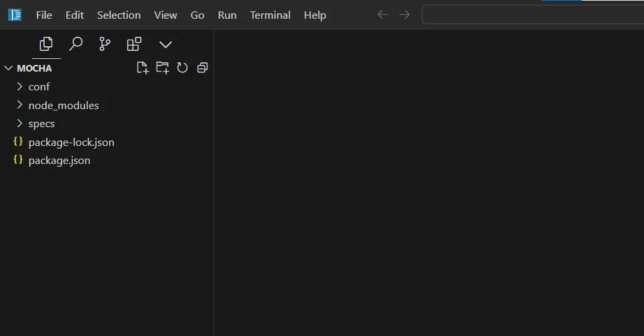Open the View menu
644x336 pixels.
click(x=165, y=15)
